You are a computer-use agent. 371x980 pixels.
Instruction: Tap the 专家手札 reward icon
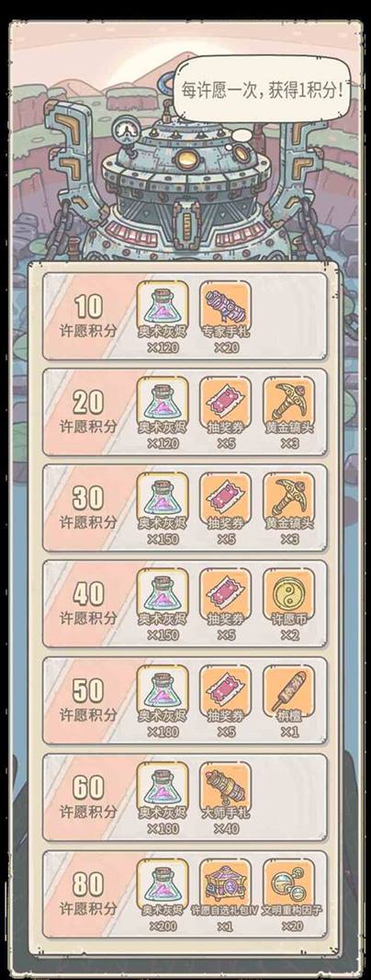(x=226, y=306)
